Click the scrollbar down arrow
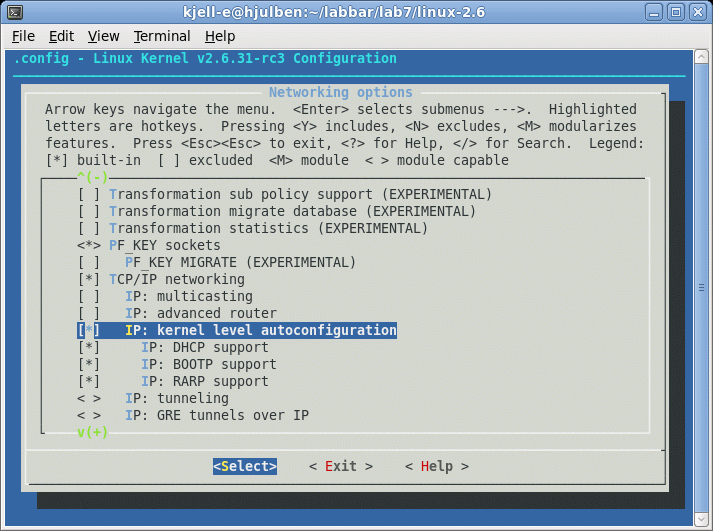The image size is (713, 531). pyautogui.click(x=701, y=519)
